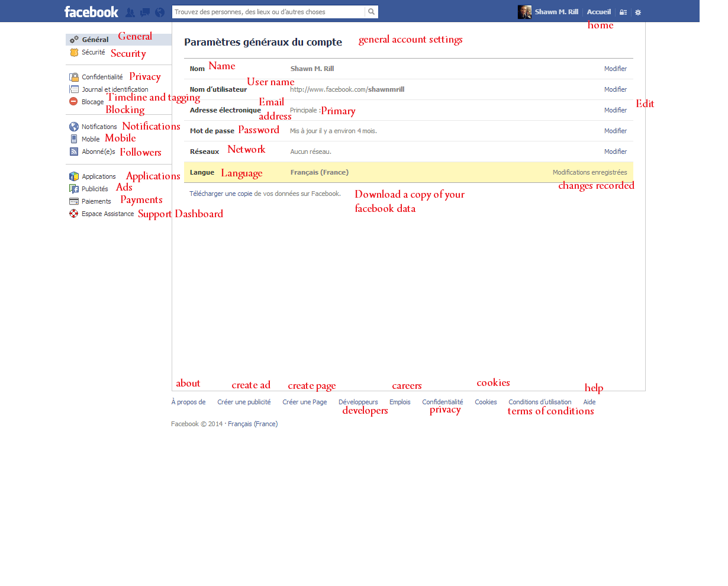This screenshot has height=586, width=728.
Task: Click the Abonné(e)s feed icon
Action: point(74,152)
